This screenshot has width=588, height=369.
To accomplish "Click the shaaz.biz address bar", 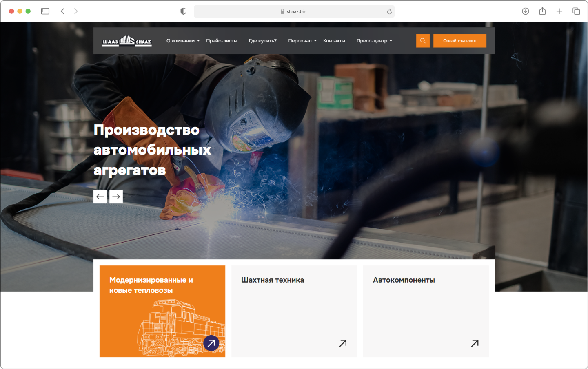I will (294, 11).
